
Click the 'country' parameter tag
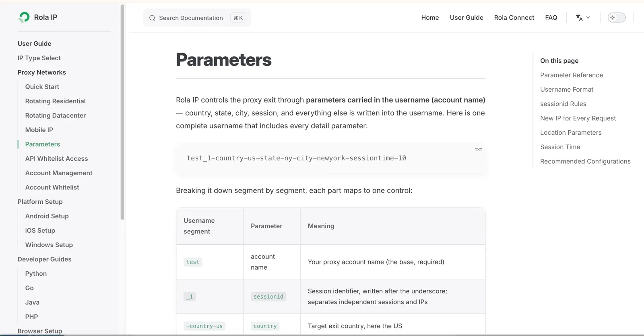(x=265, y=326)
